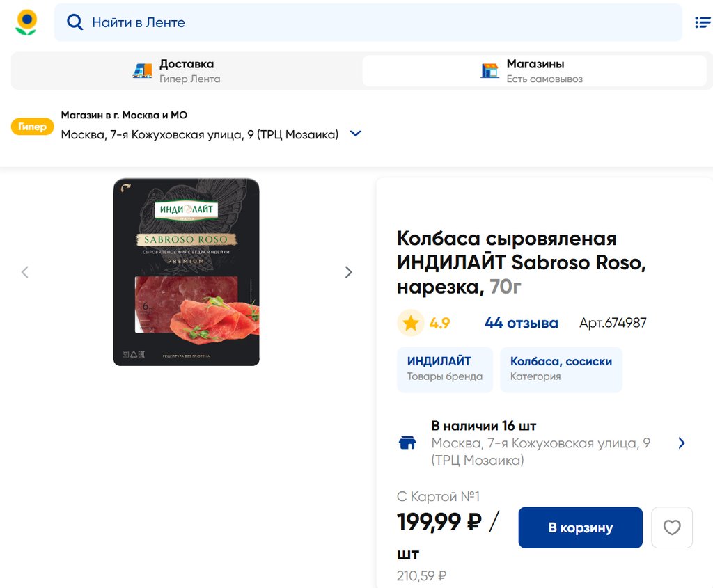Click the blue shop icon near availability
The width and height of the screenshot is (713, 588).
point(407,443)
